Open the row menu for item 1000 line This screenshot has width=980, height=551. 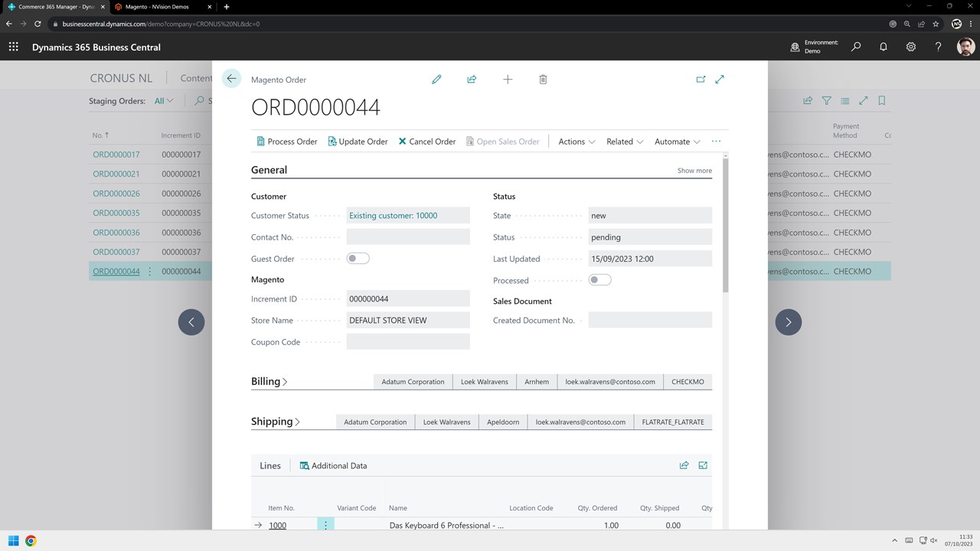pos(325,525)
